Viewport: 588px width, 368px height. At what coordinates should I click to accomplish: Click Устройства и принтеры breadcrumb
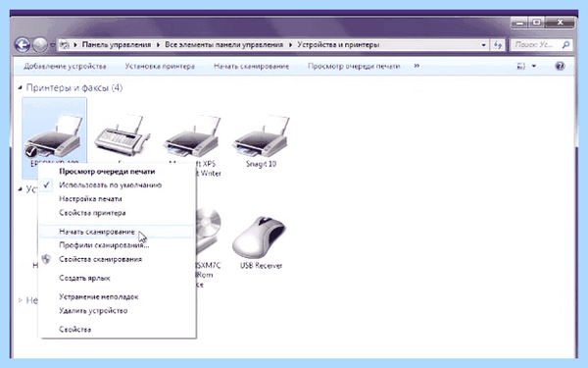pos(338,45)
